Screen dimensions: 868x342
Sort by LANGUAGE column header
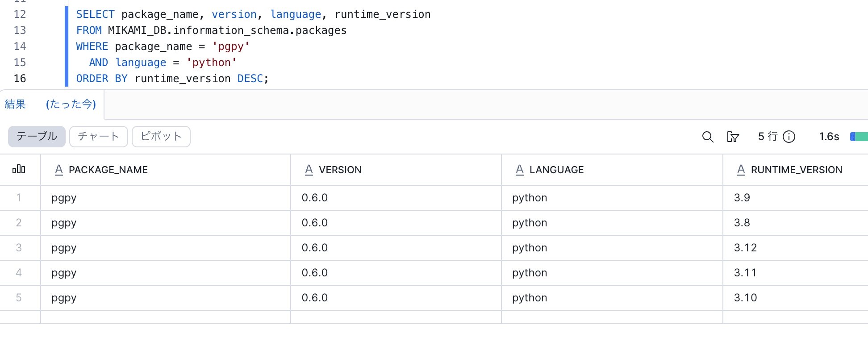(556, 170)
